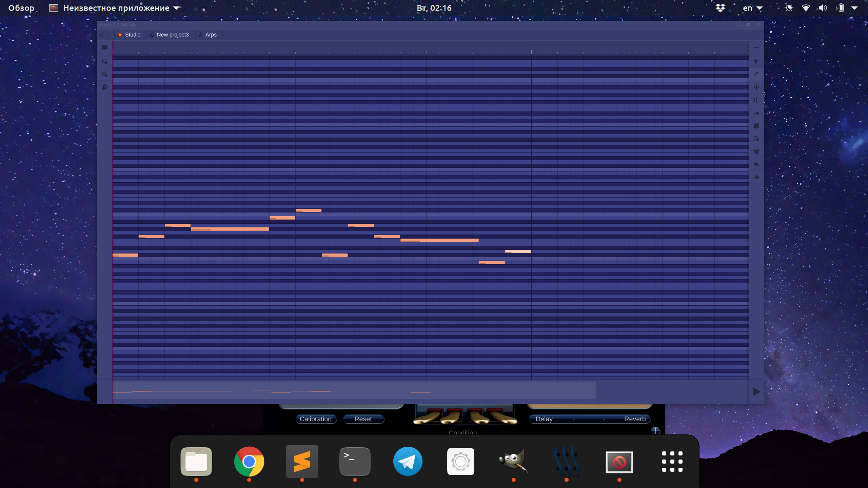Click the trash delete icon
868x488 pixels.
pos(756,151)
